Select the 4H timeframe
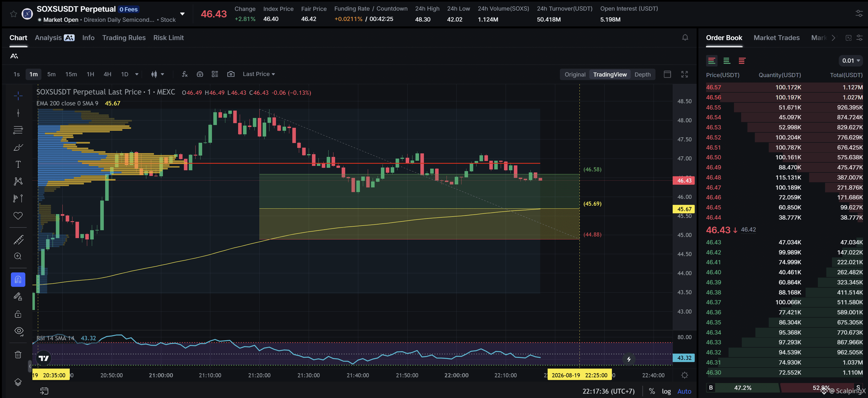Image resolution: width=868 pixels, height=398 pixels. (108, 74)
